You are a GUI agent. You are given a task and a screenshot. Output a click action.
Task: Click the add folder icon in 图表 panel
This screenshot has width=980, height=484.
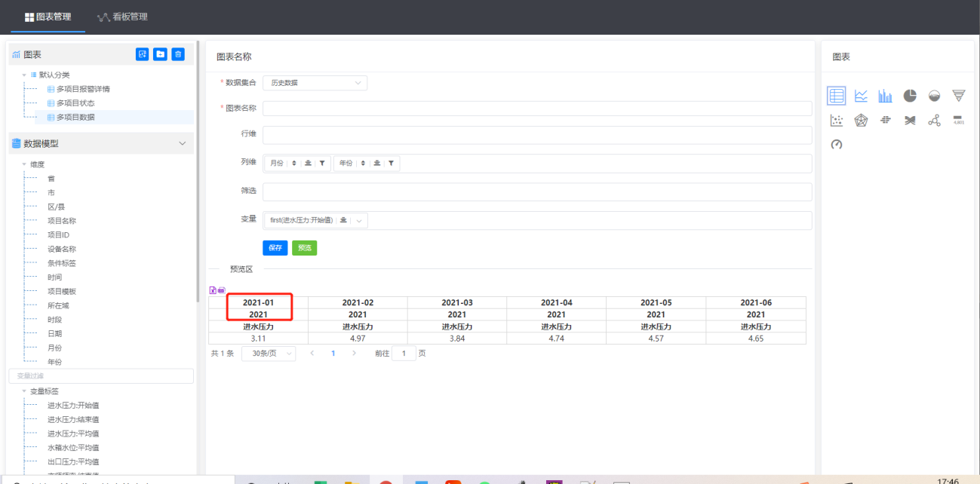tap(160, 54)
